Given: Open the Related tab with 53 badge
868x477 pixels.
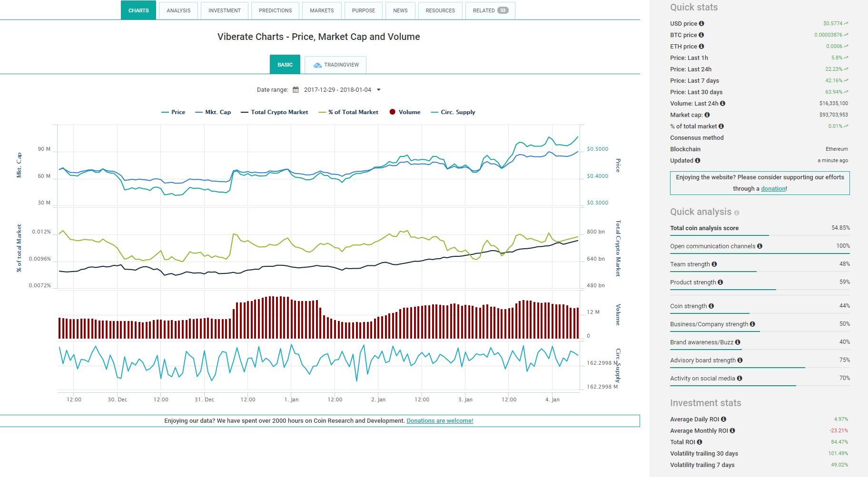Looking at the screenshot, I should [490, 10].
